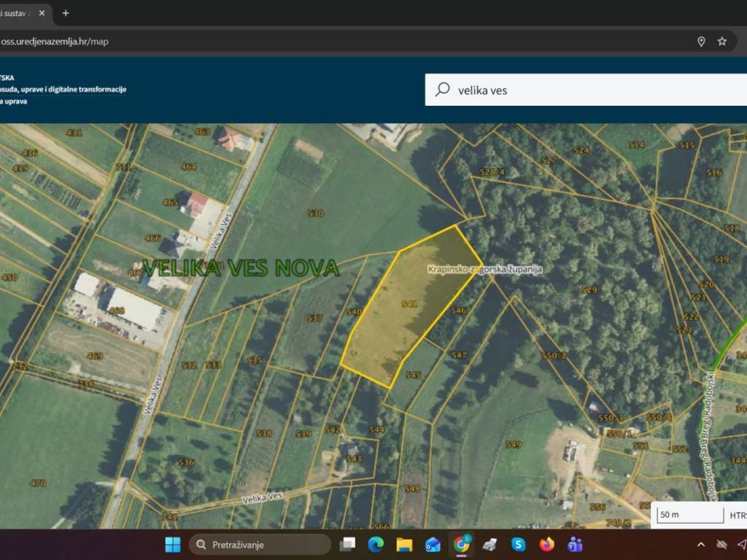Image resolution: width=747 pixels, height=560 pixels.
Task: Open Task View from the taskbar
Action: click(x=348, y=544)
